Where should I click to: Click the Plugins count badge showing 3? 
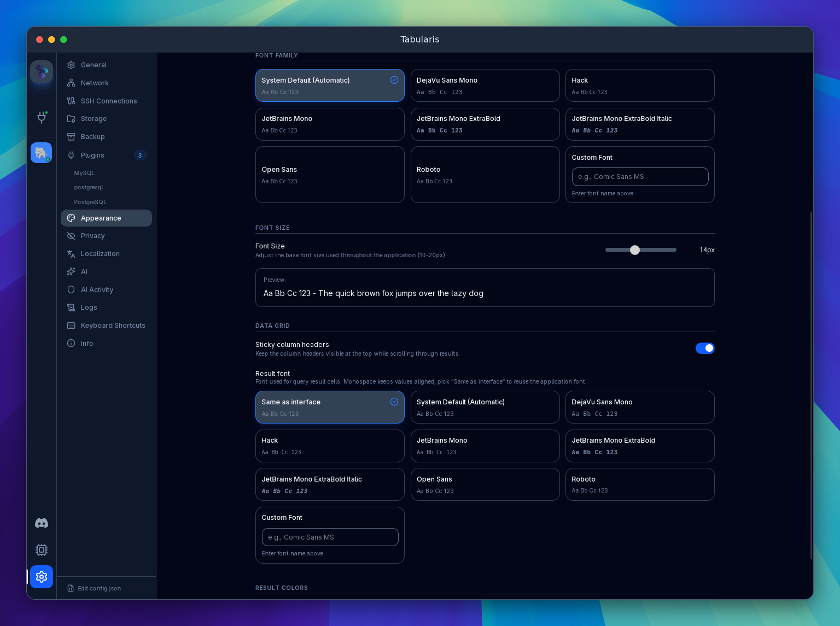[x=140, y=155]
